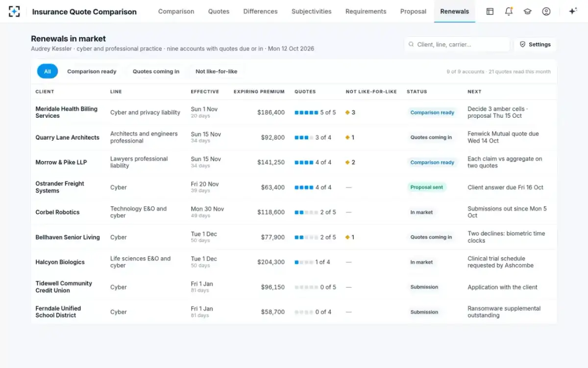The width and height of the screenshot is (588, 368).
Task: Open Ostrander Freight Systems account
Action: click(60, 187)
